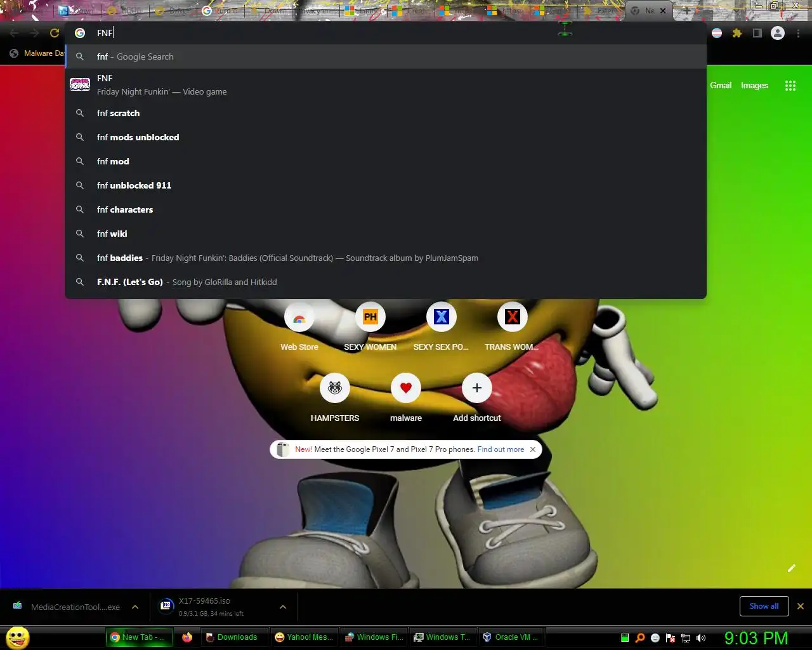
Task: Select the 'fnf unblocked 911' suggestion
Action: (x=386, y=185)
